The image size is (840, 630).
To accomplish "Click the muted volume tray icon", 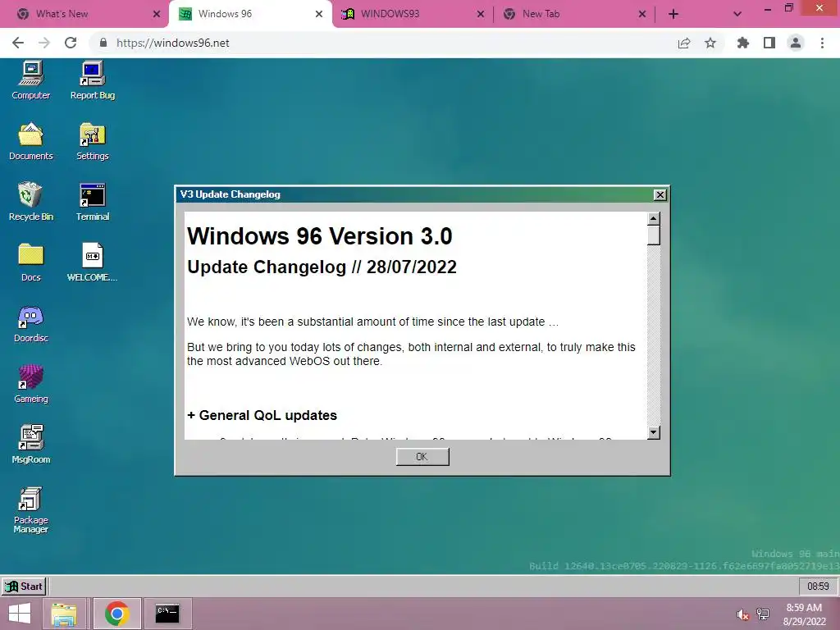I will (742, 614).
